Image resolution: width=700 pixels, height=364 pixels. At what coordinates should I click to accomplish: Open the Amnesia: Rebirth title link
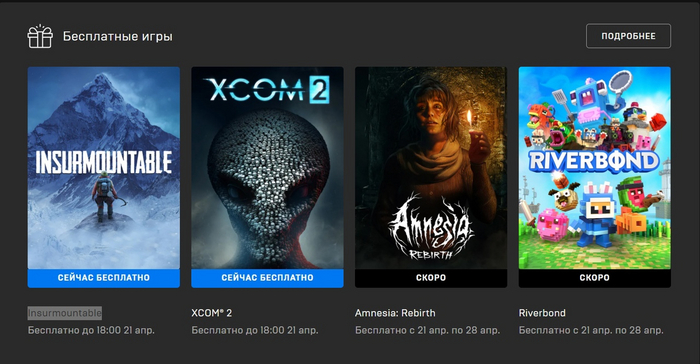click(x=395, y=313)
